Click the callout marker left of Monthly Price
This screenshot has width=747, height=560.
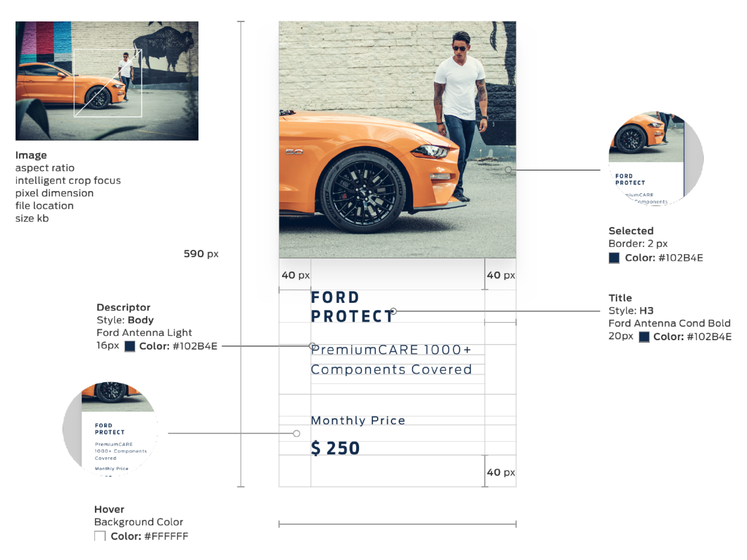296,433
